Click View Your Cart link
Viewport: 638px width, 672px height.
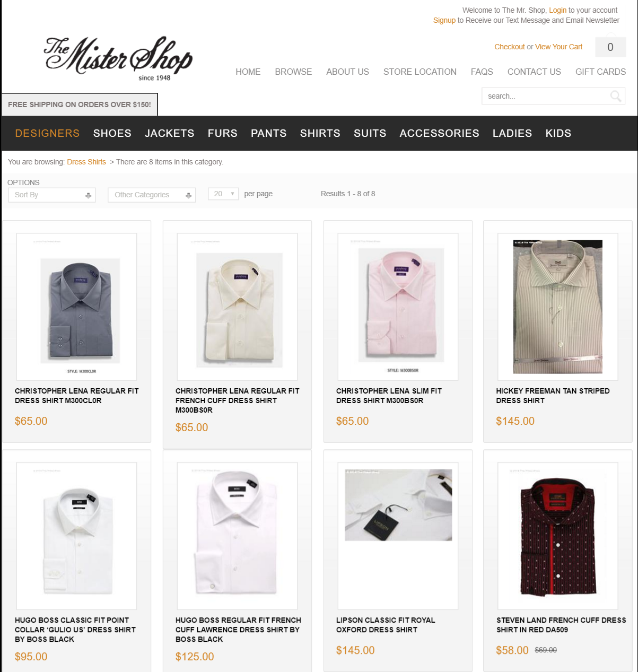(558, 47)
